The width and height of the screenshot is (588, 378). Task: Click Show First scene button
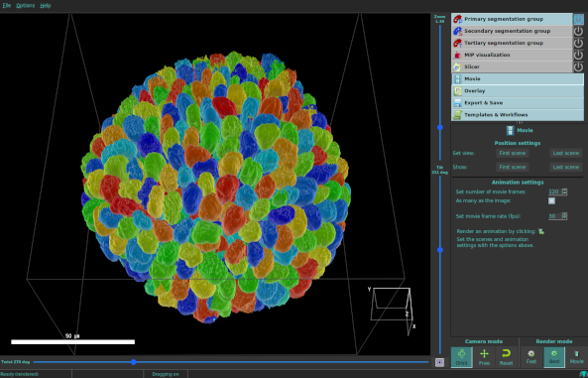(513, 167)
